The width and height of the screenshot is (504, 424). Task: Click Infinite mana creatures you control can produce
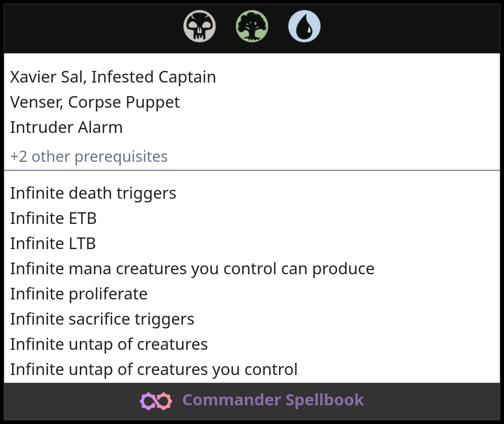click(192, 269)
